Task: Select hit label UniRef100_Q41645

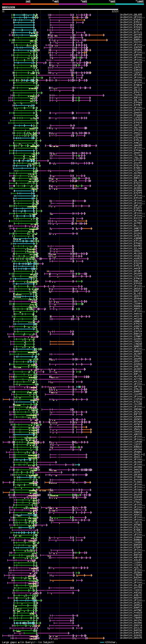Action: coord(131,273)
